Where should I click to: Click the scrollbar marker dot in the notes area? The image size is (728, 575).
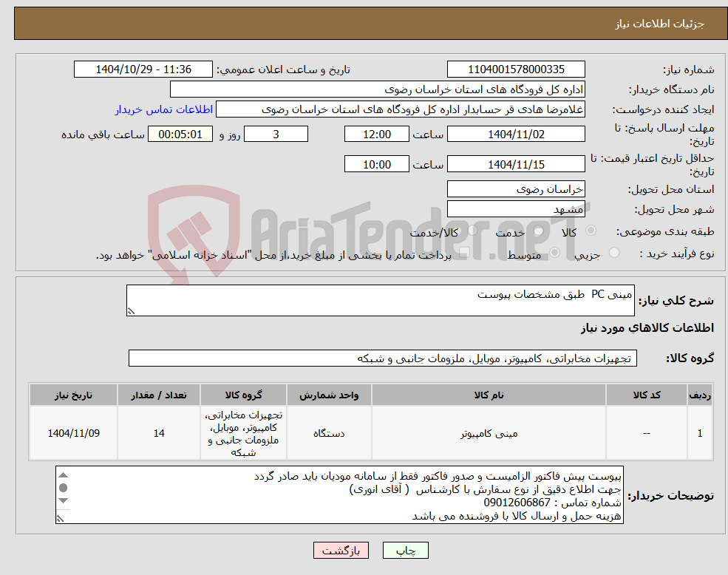(x=64, y=488)
